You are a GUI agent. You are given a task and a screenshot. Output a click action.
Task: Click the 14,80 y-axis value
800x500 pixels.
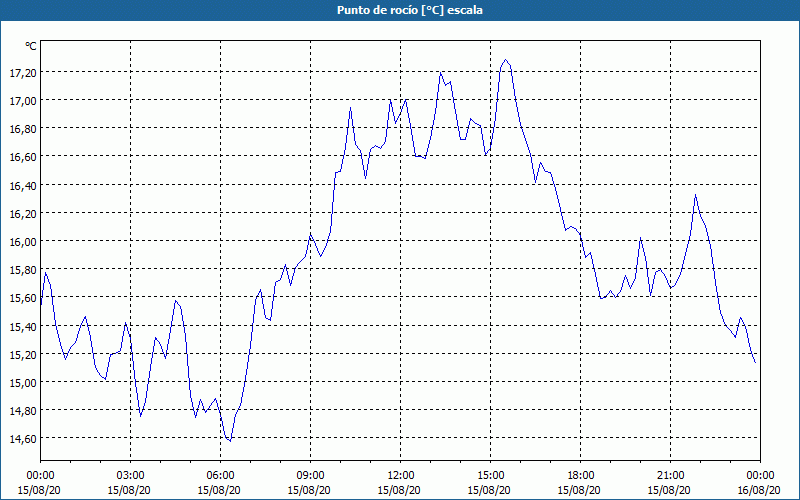(x=23, y=411)
